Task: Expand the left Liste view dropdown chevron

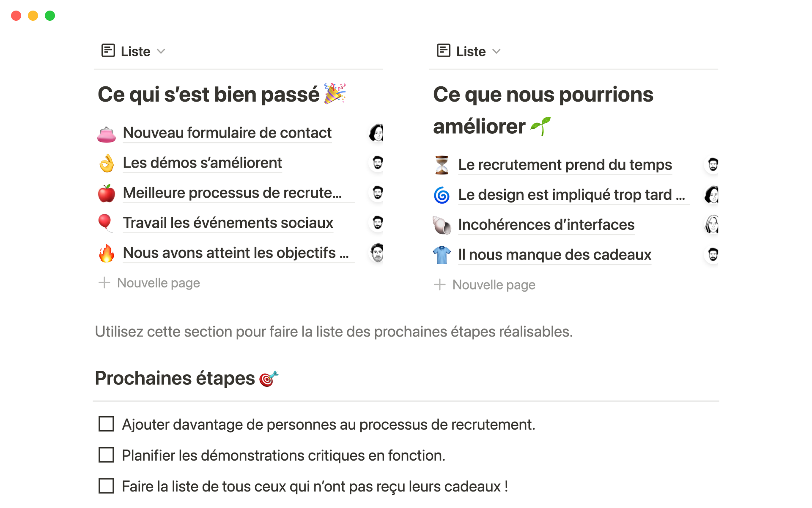Action: [x=161, y=52]
